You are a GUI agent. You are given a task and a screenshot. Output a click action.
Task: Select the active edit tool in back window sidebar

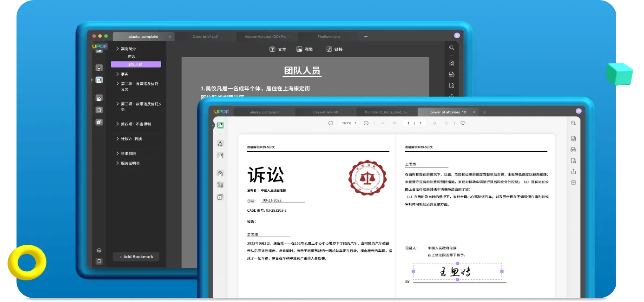click(x=99, y=80)
